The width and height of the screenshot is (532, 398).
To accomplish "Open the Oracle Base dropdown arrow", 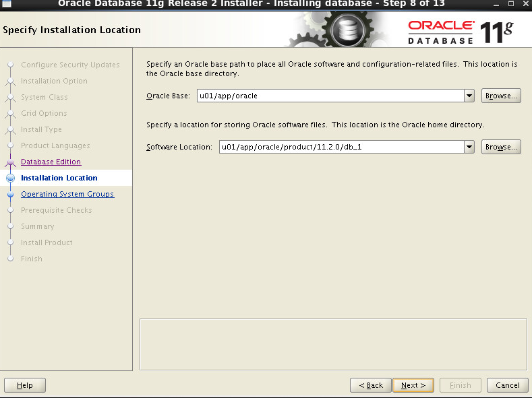I will pos(469,96).
